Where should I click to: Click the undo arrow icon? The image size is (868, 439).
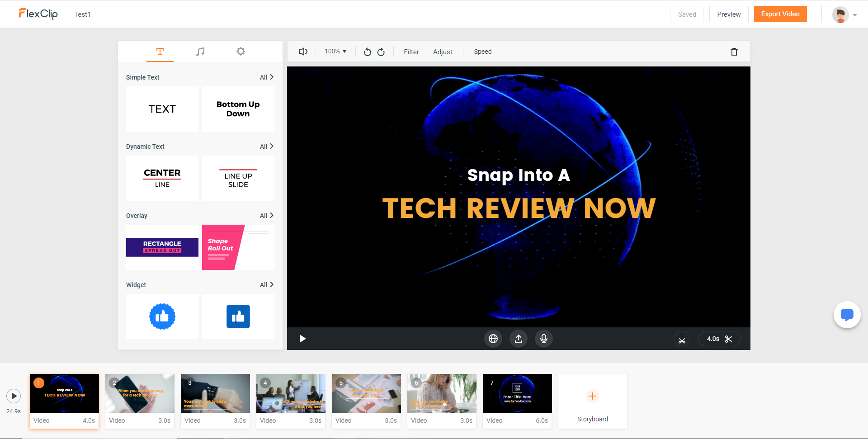[x=367, y=52]
